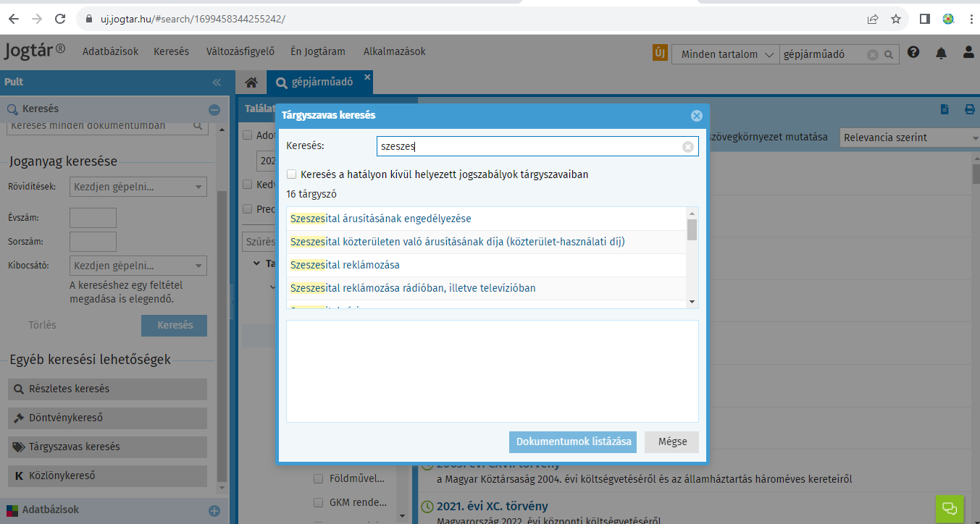
Task: Click the home icon tab
Action: click(251, 83)
